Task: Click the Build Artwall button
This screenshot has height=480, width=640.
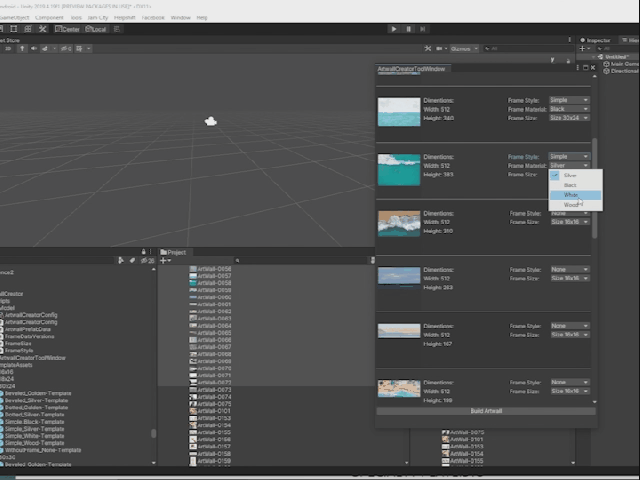Action: pyautogui.click(x=486, y=411)
